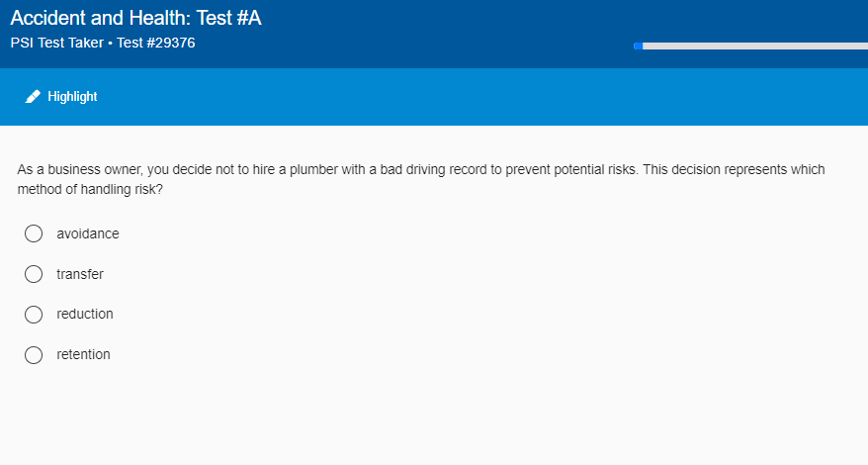Mark the retention radio button

[x=34, y=354]
